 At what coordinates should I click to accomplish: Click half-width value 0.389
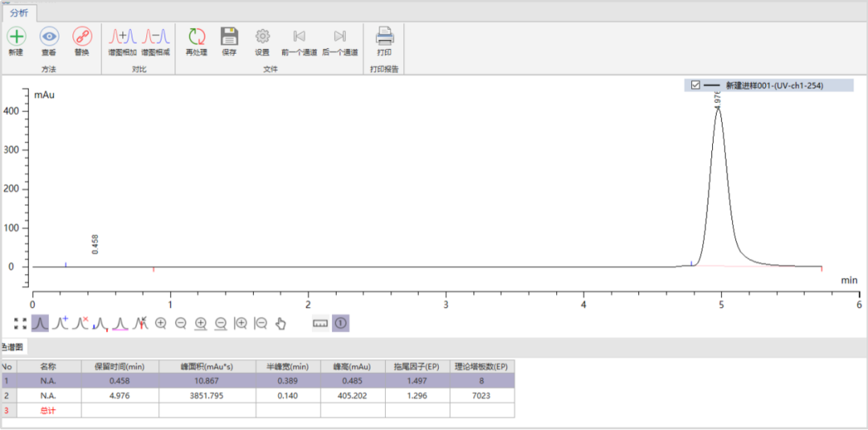tap(288, 381)
